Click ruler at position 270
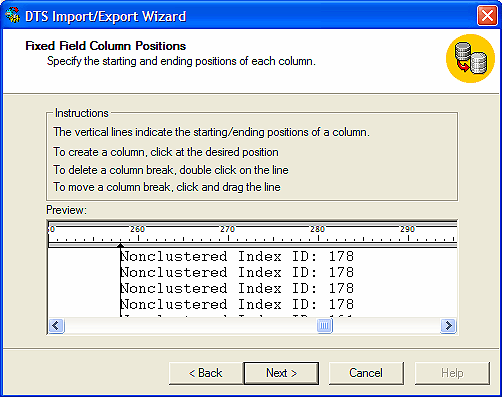This screenshot has height=397, width=502. (x=228, y=229)
